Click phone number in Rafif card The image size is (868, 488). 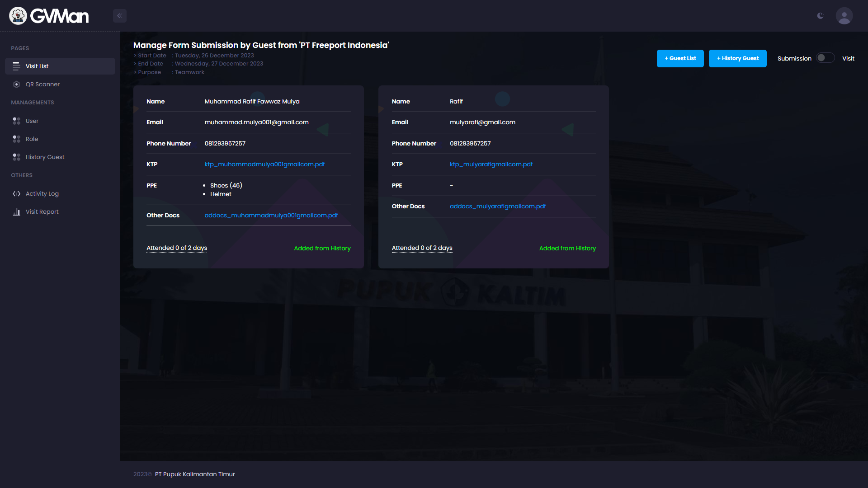coord(470,143)
